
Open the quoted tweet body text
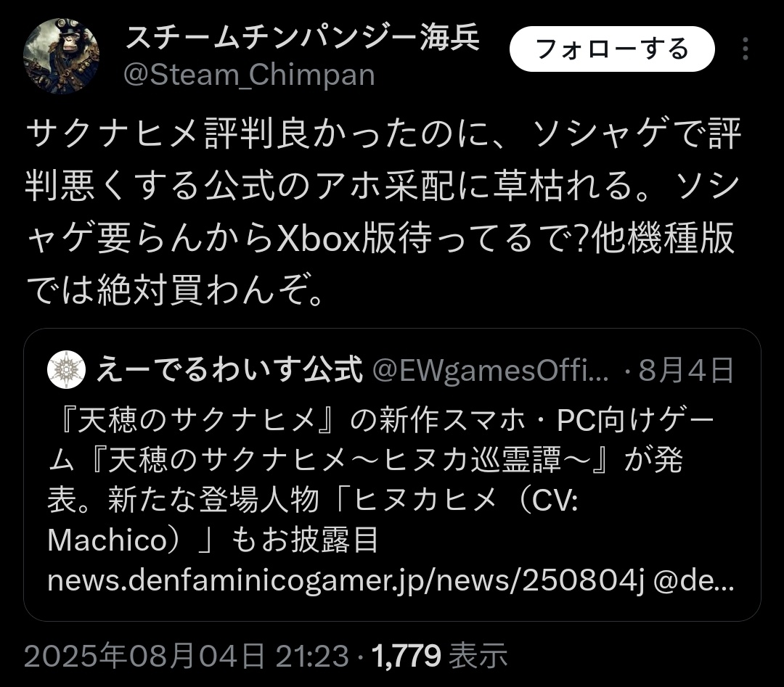click(390, 500)
